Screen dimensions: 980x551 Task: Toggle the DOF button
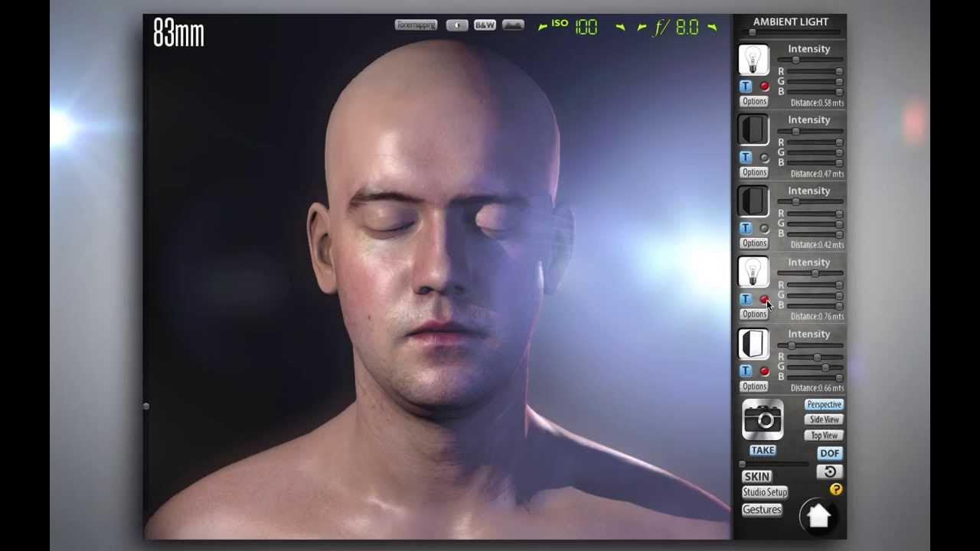(x=830, y=453)
